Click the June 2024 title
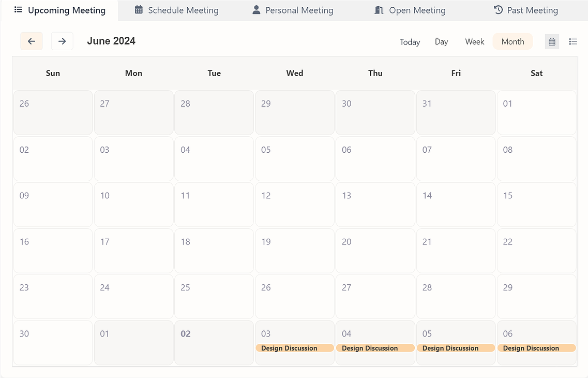This screenshot has height=378, width=588. (111, 41)
